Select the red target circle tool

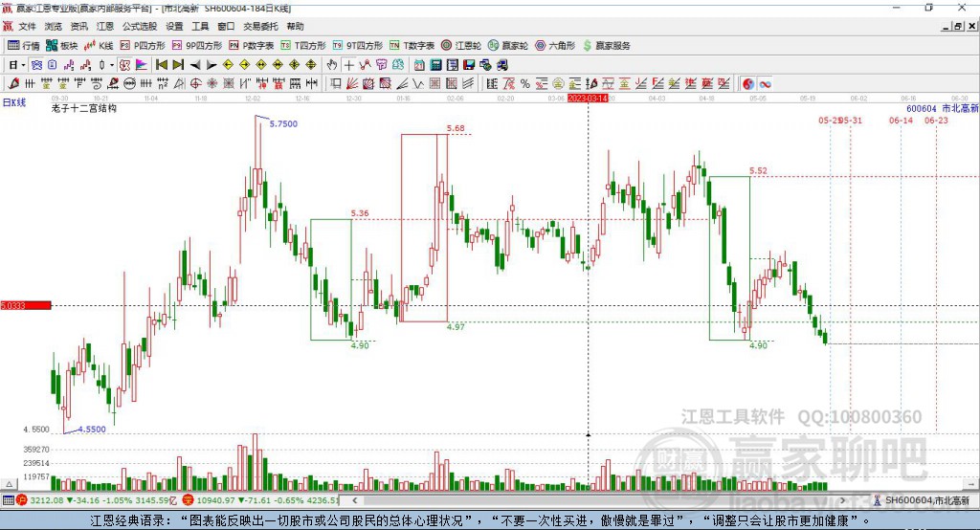(195, 83)
